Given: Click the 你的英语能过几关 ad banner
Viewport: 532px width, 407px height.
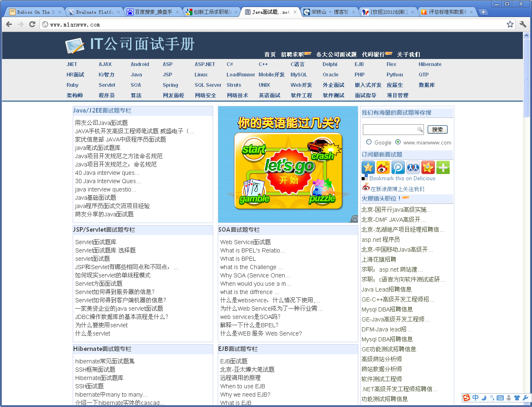Looking at the screenshot, I should point(288,164).
